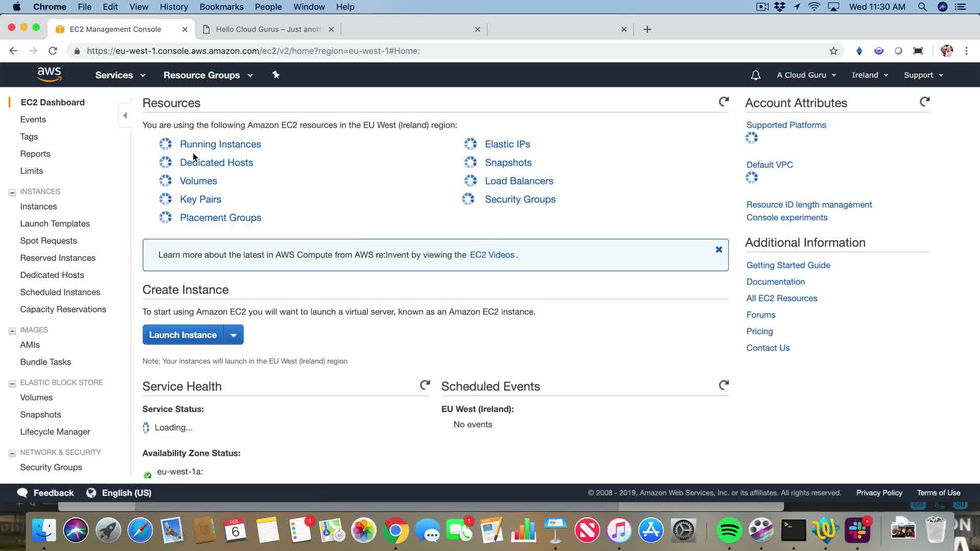Click the pin shortcut icon in AWS navbar
The image size is (980, 551).
tap(276, 75)
